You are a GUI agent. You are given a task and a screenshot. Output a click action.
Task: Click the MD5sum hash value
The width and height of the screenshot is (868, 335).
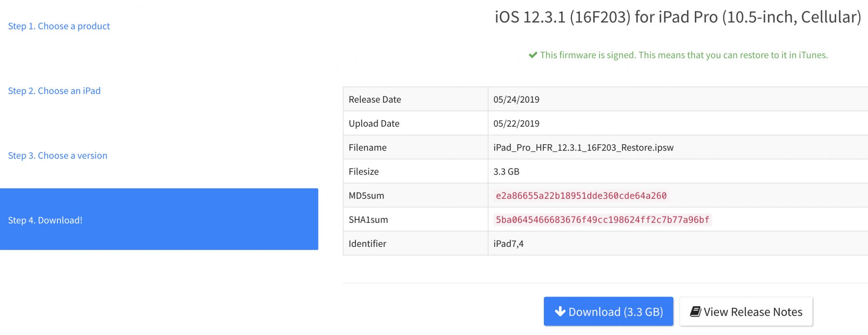click(581, 196)
